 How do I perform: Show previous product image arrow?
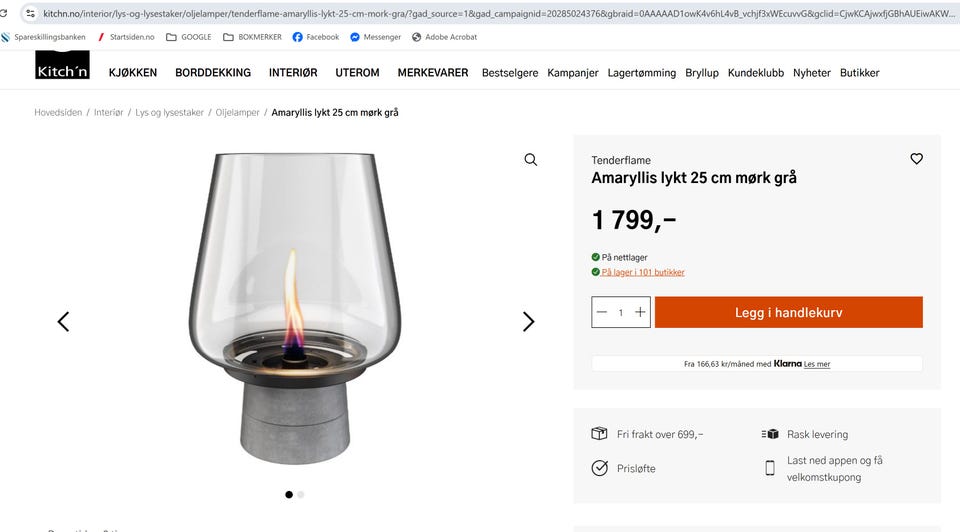[63, 322]
